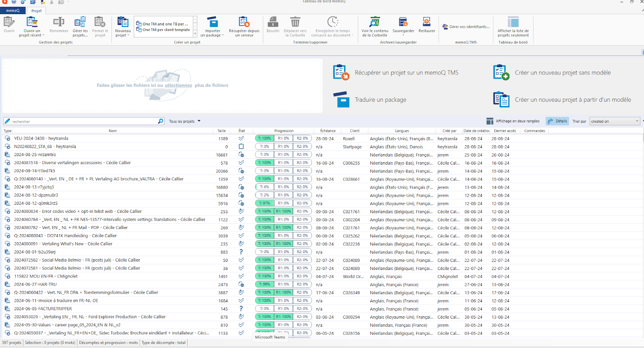Viewport: 644px width, 348px height.
Task: Click T: 97% progress bar of 2024-08-12-q0mk3rz5
Action: [x=264, y=203]
